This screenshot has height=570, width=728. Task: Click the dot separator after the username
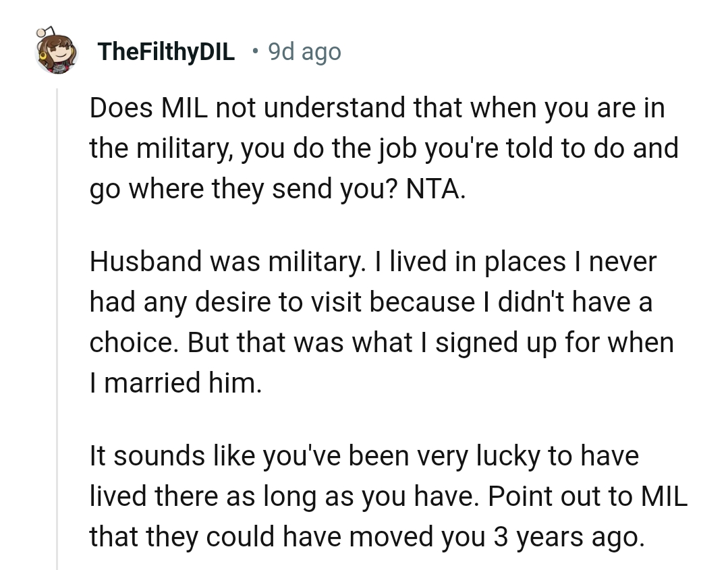[256, 51]
